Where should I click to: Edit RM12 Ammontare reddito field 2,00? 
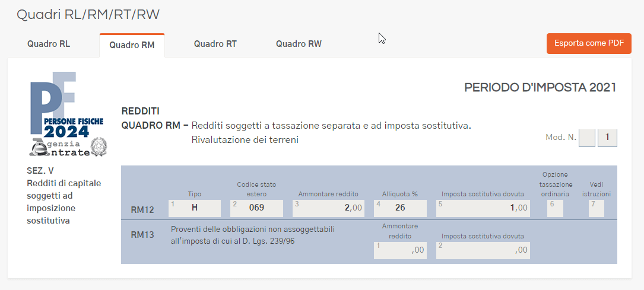tap(329, 208)
